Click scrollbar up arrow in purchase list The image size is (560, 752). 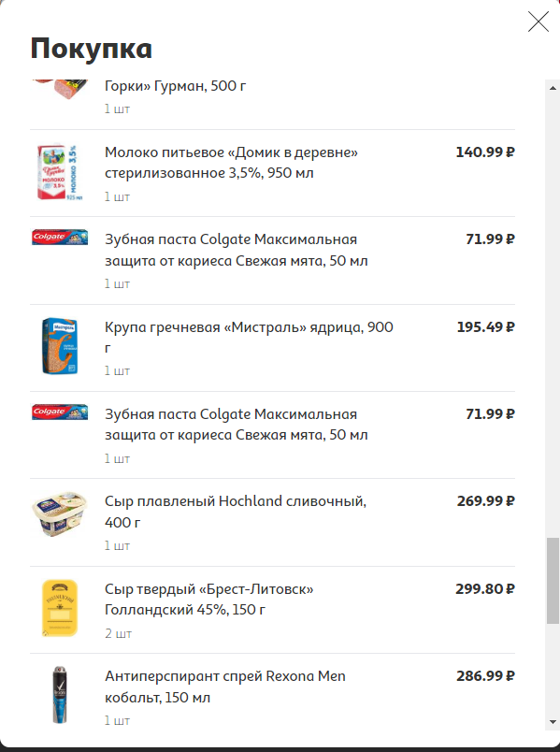[553, 88]
